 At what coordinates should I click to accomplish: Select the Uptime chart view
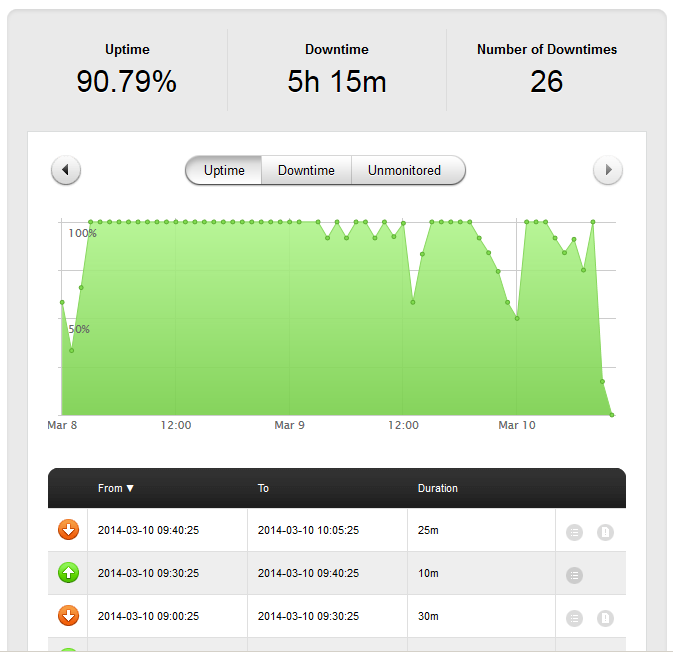[224, 171]
